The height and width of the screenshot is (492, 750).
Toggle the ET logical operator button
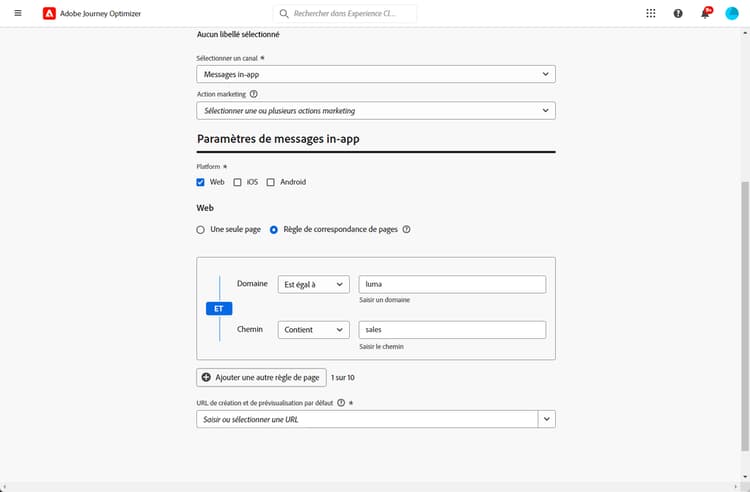tap(219, 309)
